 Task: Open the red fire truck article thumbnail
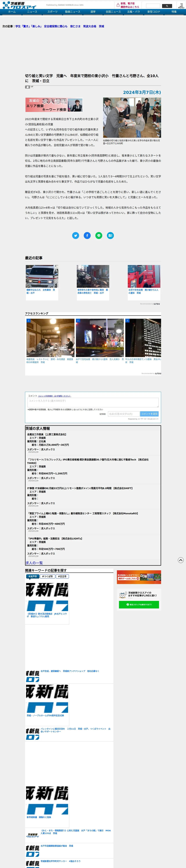tap(144, 276)
